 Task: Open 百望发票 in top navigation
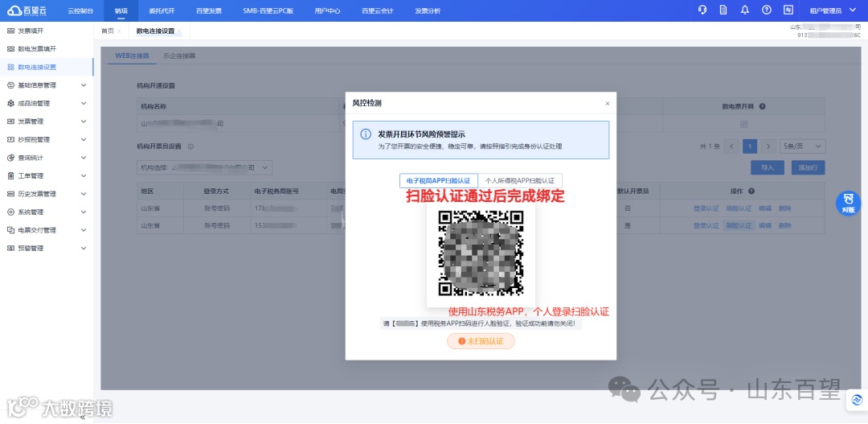click(x=209, y=10)
